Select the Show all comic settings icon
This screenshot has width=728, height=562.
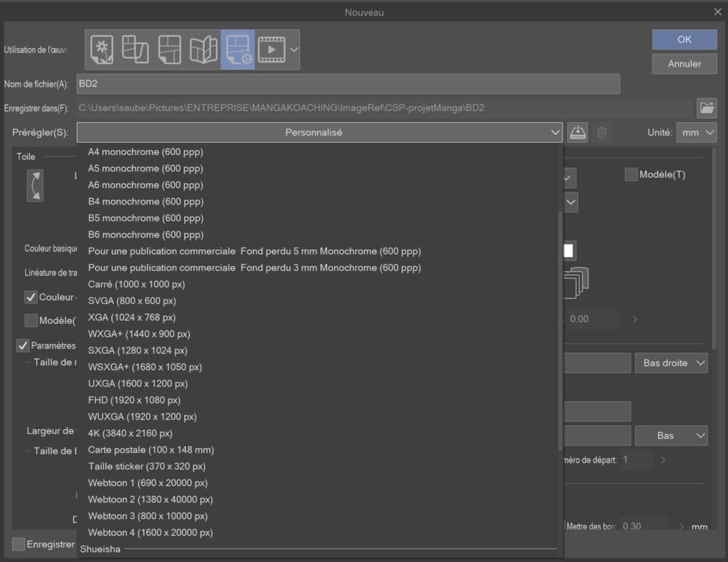(203, 49)
